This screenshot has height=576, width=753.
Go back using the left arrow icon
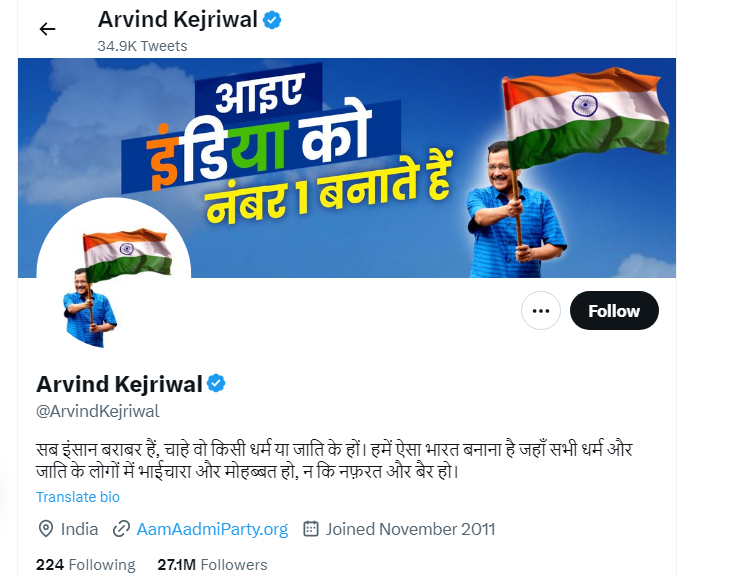(x=47, y=29)
